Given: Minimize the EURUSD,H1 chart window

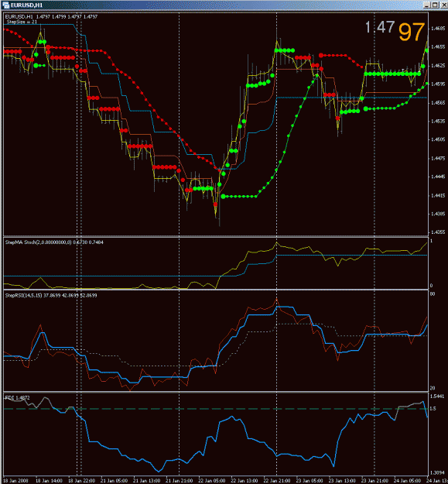Looking at the screenshot, I should coord(427,5).
